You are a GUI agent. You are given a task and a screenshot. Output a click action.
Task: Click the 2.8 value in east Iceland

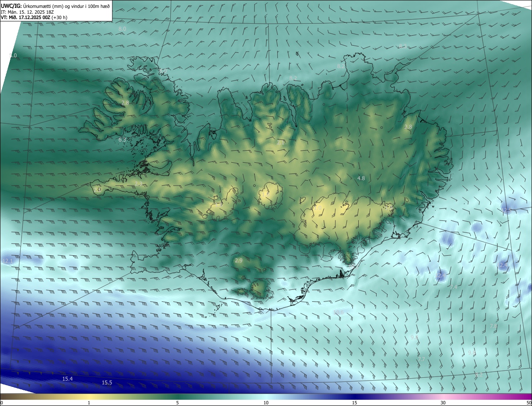pyautogui.click(x=408, y=127)
